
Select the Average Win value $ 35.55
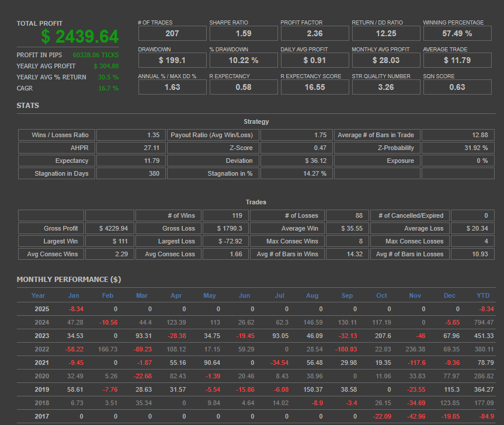tap(352, 228)
